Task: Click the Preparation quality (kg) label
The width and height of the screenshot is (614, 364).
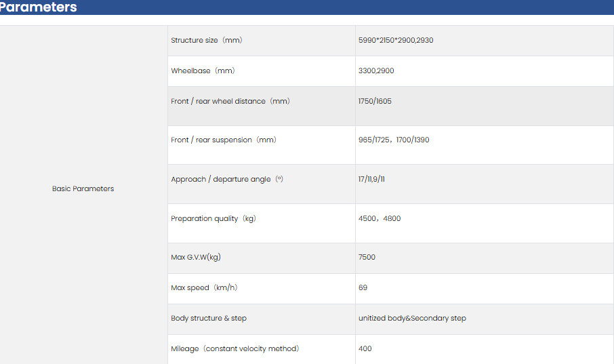Action: (213, 218)
